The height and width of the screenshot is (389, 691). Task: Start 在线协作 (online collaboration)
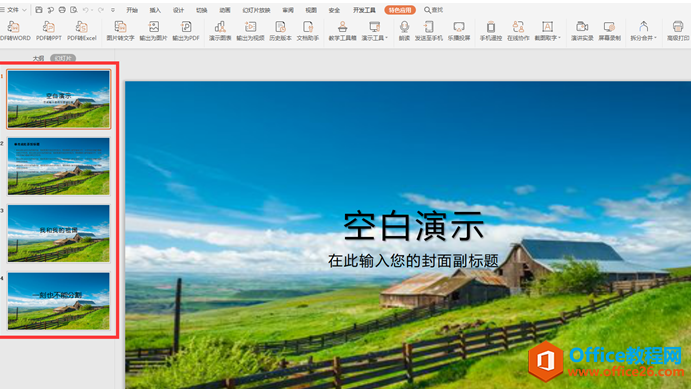[x=518, y=31]
